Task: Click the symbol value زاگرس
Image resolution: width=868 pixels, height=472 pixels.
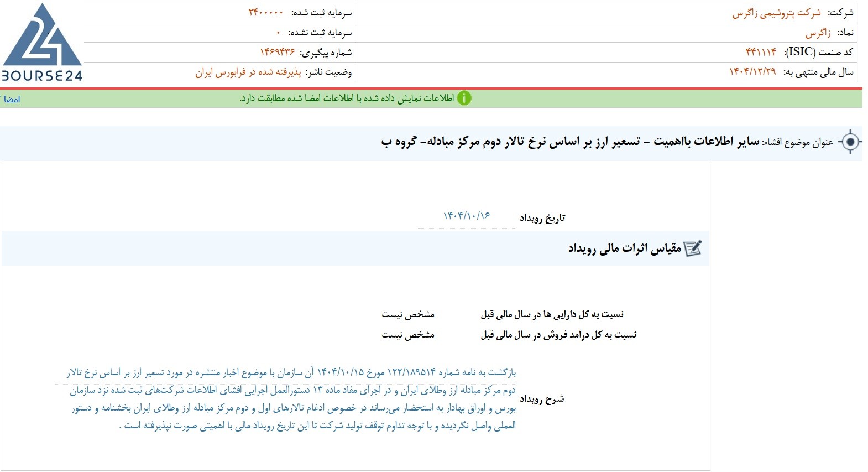Action: tap(818, 33)
